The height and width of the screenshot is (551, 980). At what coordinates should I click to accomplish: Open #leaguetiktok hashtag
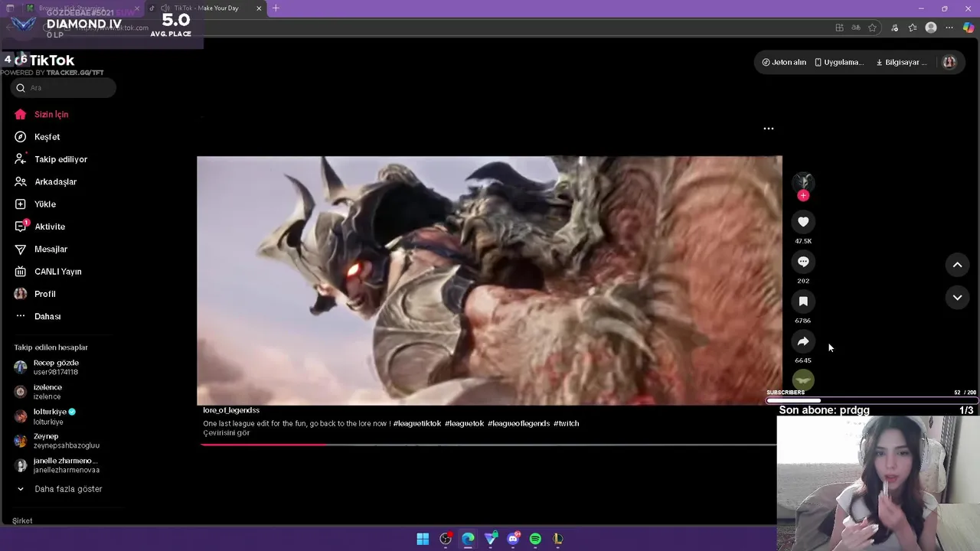(x=417, y=423)
